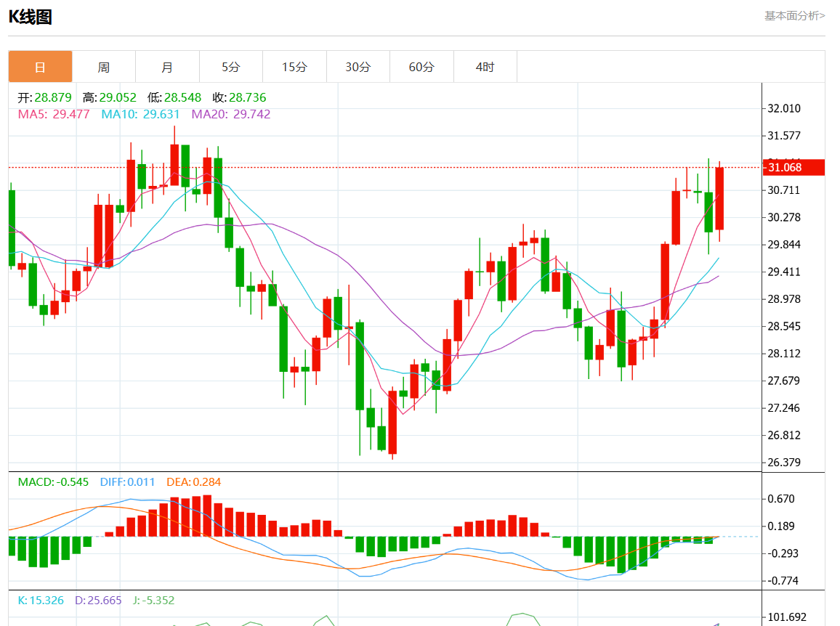840x626 pixels.
Task: Click the 27.679 price axis label
Action: [784, 381]
